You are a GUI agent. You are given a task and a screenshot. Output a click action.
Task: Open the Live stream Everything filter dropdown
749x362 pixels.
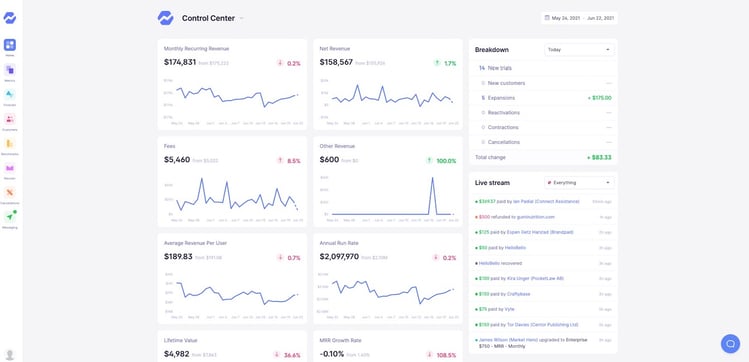579,182
